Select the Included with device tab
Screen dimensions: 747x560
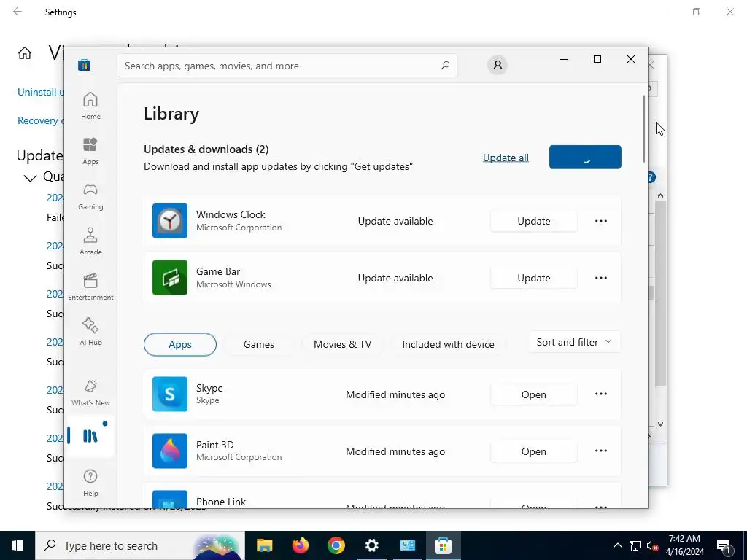pos(449,344)
